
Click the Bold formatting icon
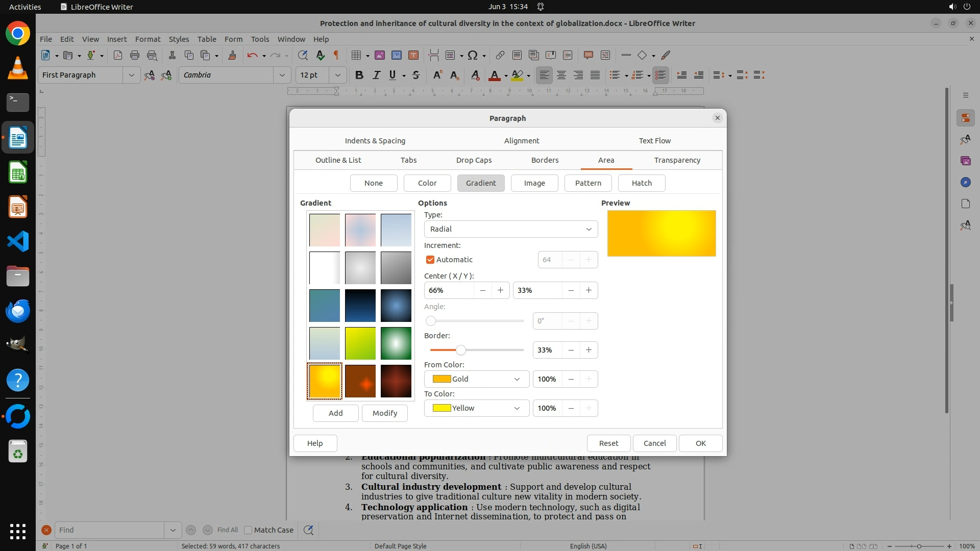tap(359, 75)
